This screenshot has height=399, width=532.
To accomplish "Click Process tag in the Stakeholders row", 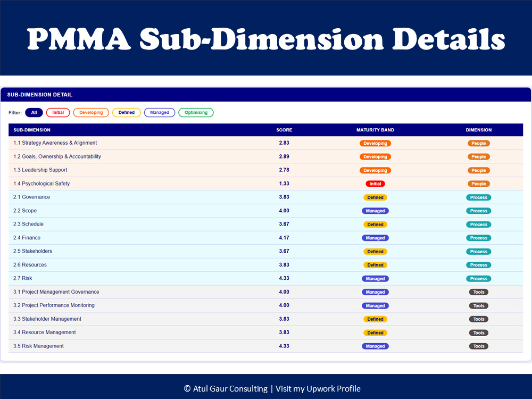I will coord(479,252).
